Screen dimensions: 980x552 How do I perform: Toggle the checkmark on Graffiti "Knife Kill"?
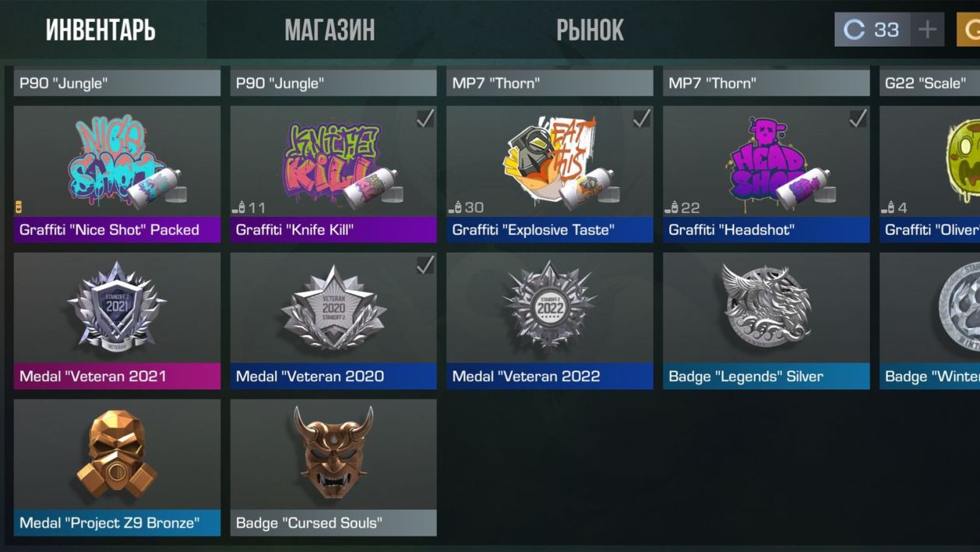pyautogui.click(x=425, y=119)
